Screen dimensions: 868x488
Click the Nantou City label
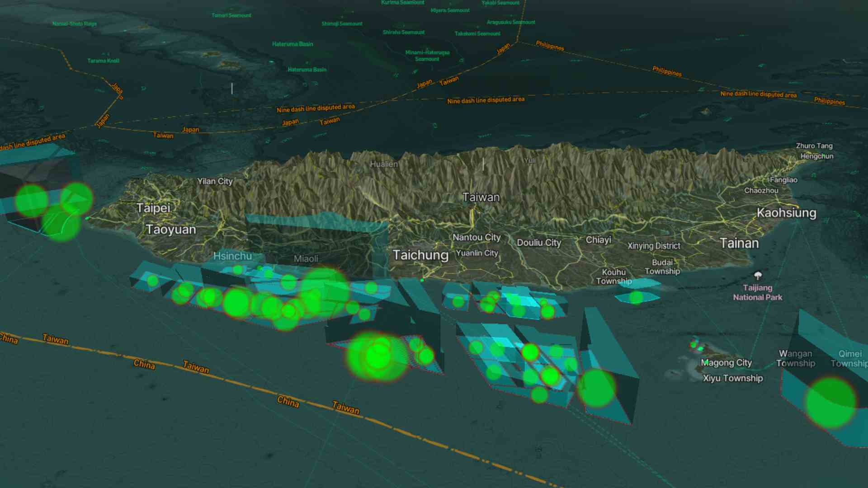(x=476, y=237)
